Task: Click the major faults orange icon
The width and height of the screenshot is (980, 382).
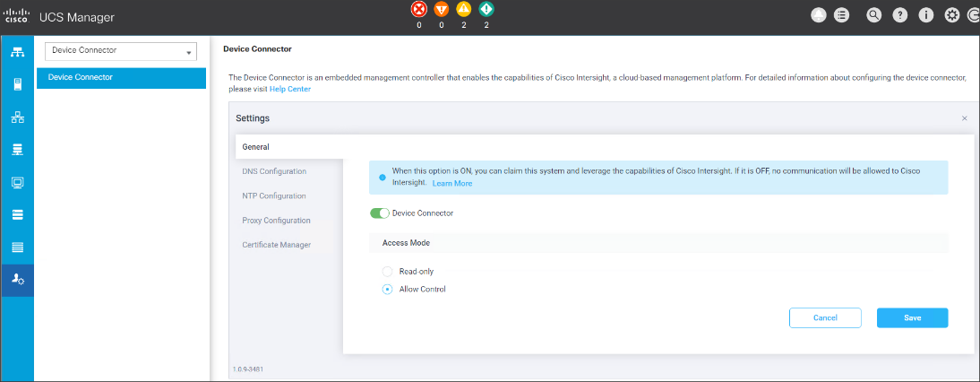Action: [442, 9]
